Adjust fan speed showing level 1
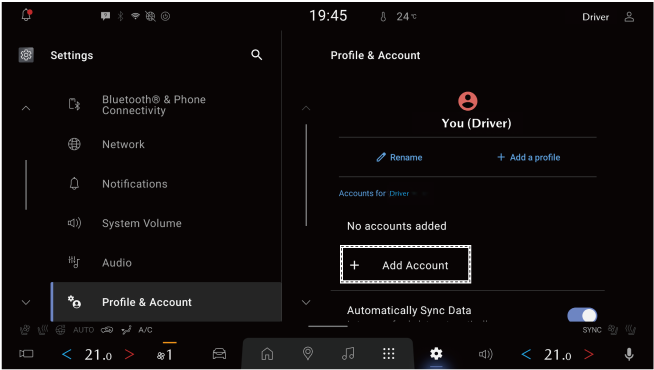 (165, 355)
